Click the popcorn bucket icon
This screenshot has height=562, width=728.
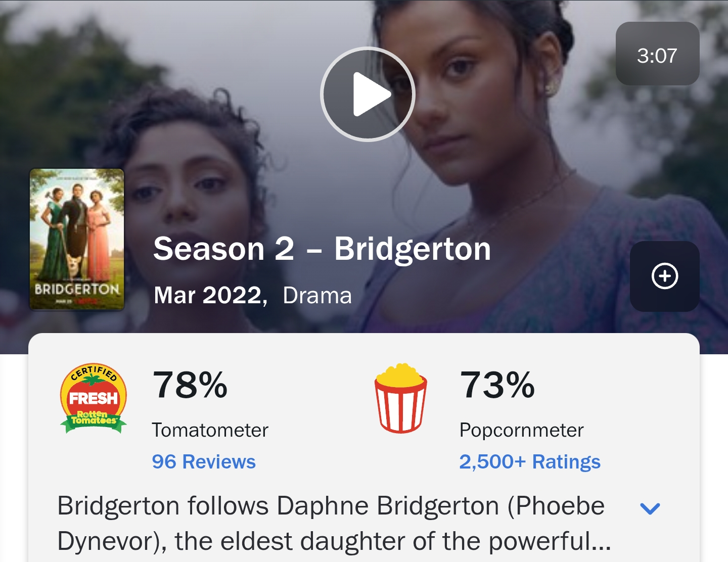pyautogui.click(x=401, y=398)
